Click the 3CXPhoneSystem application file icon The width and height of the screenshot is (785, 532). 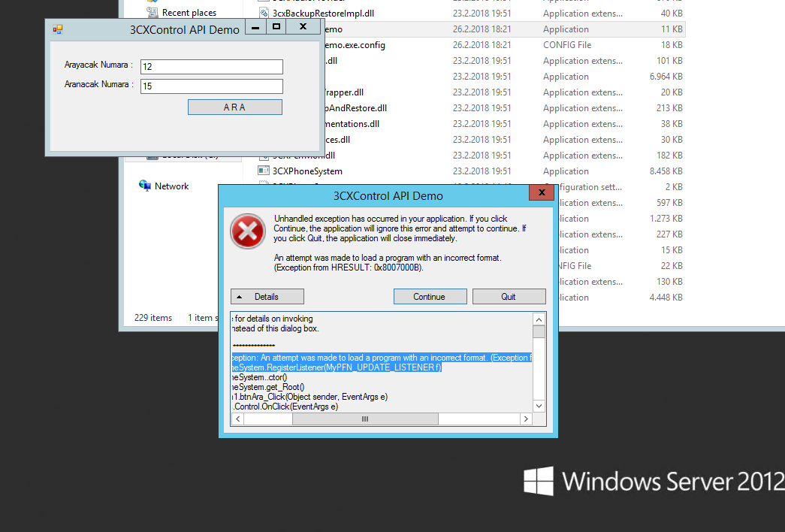264,171
